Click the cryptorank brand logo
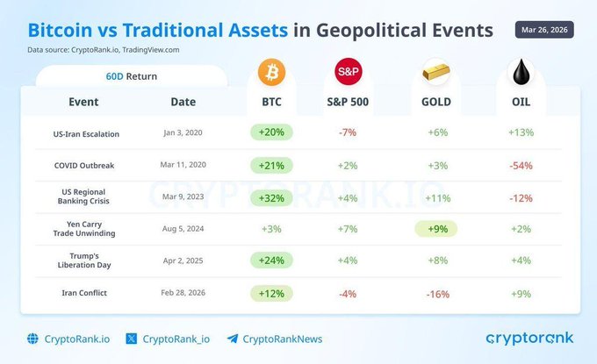This screenshot has width=597, height=364. [530, 338]
